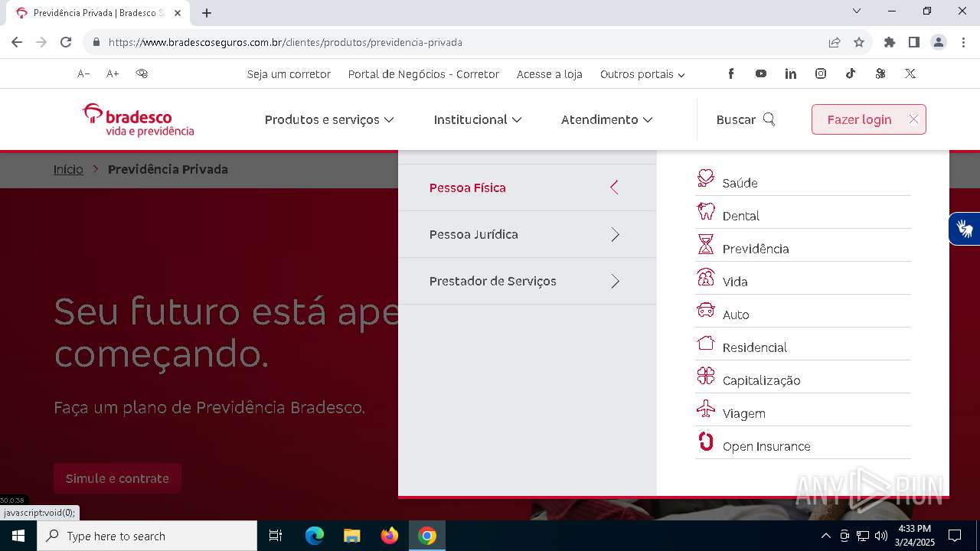Screen dimensions: 980x551
Task: Open Chrome extensions puzzle icon
Action: (889, 42)
